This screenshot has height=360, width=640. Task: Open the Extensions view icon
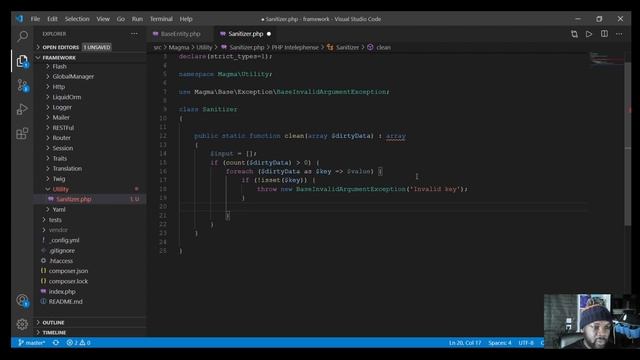tap(22, 133)
